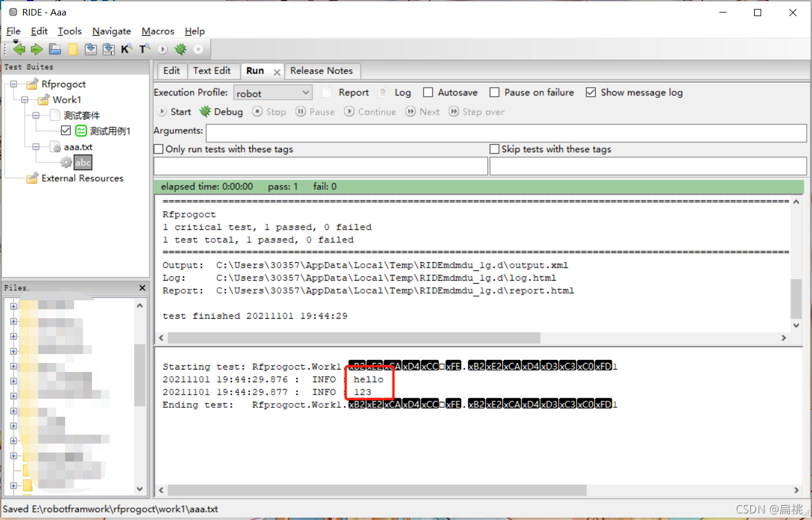Select the abc keyword in aaa.txt
The image size is (812, 520).
[x=82, y=162]
